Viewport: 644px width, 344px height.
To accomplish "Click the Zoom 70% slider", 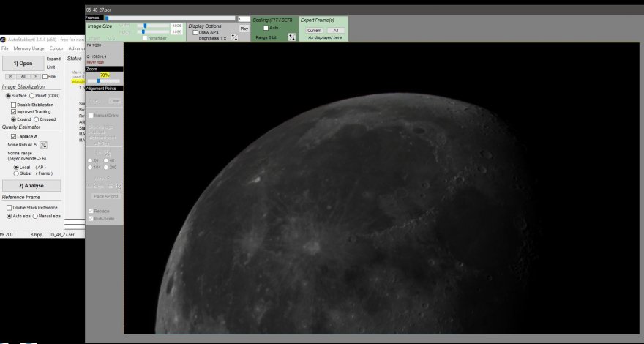I will (x=104, y=81).
